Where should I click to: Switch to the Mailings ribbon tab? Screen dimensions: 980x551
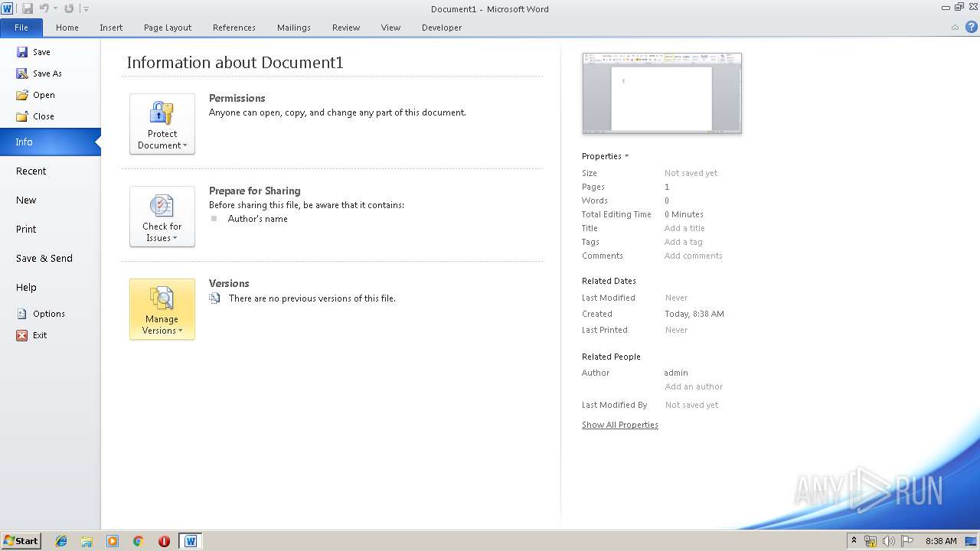pos(294,28)
